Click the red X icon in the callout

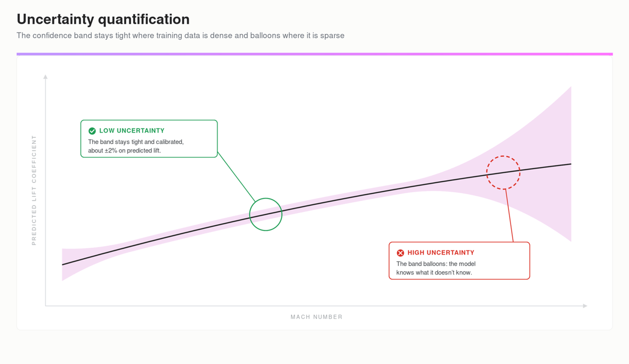click(400, 253)
